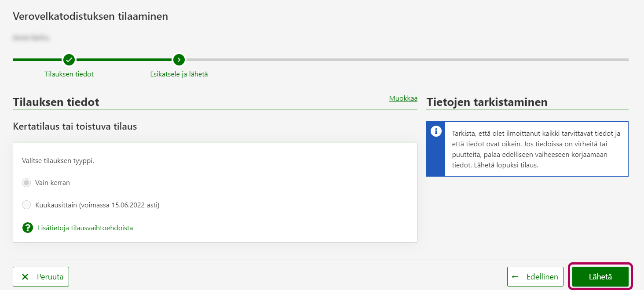Click the "Verovelkatodistuksen tilaaminen" page title
Viewport: 644px width, 290px height.
tap(91, 17)
